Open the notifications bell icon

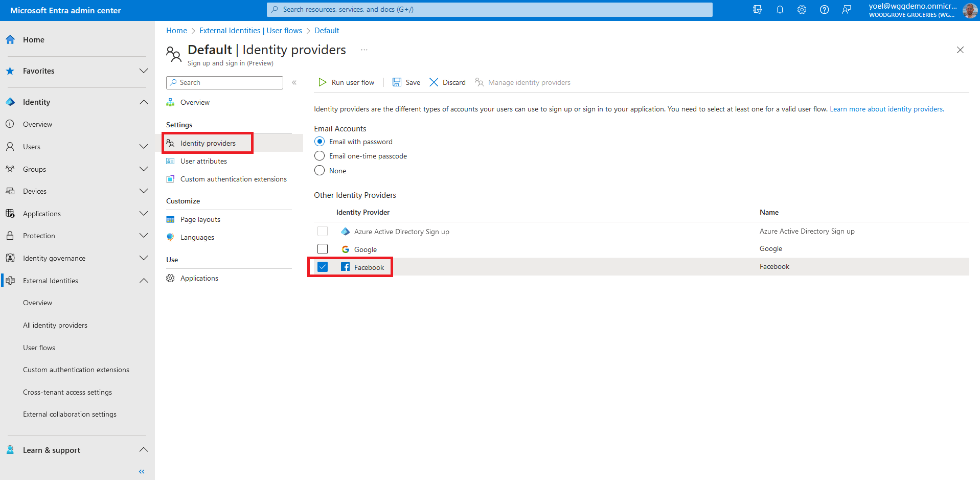pos(780,10)
